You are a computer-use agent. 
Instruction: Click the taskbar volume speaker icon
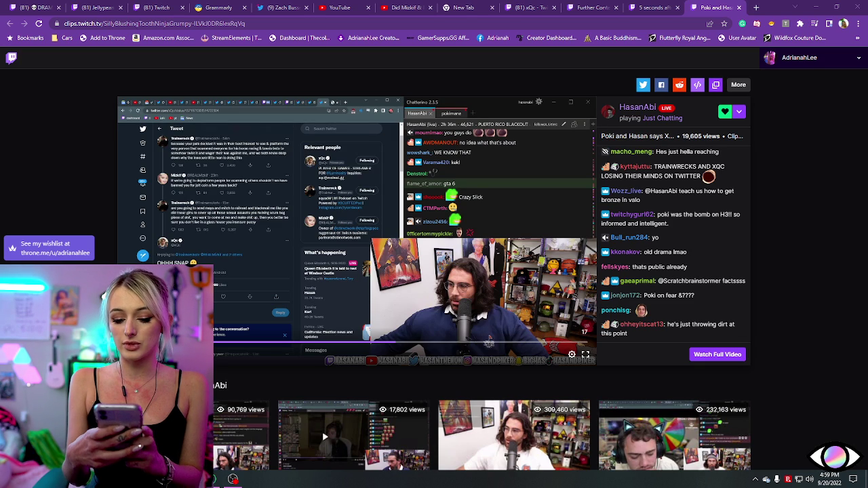tap(809, 479)
